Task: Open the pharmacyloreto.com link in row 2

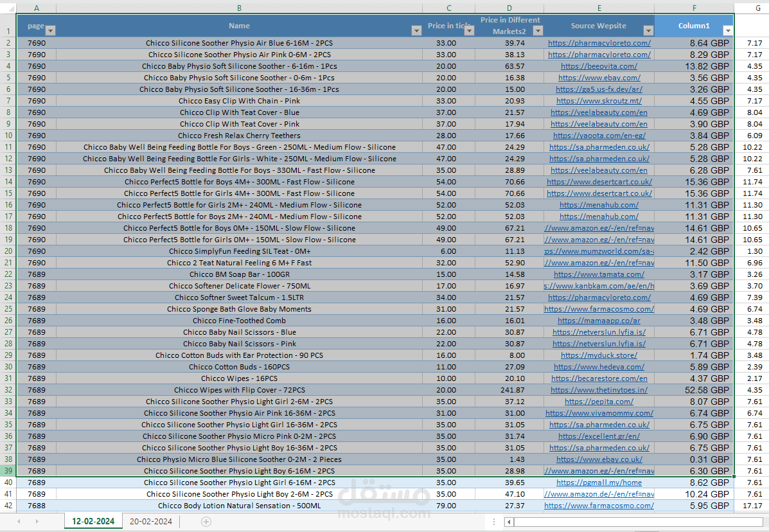Action: click(599, 43)
